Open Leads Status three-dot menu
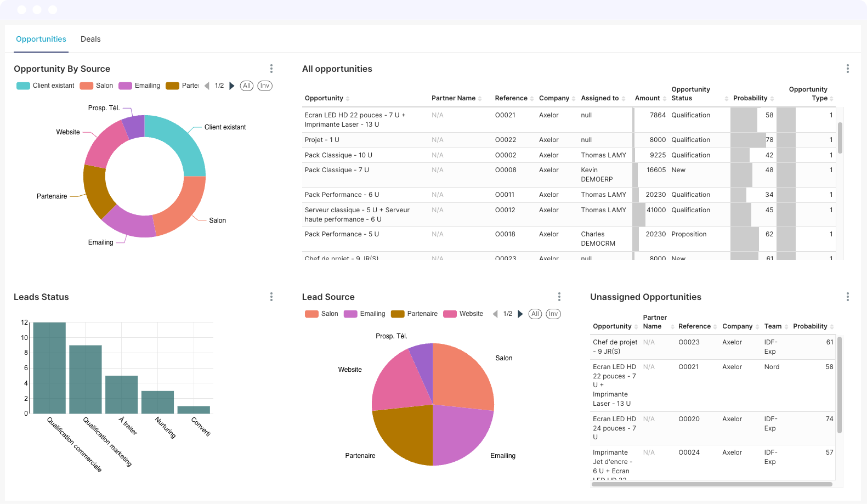Screen dimensions: 867x504 [x=271, y=297]
